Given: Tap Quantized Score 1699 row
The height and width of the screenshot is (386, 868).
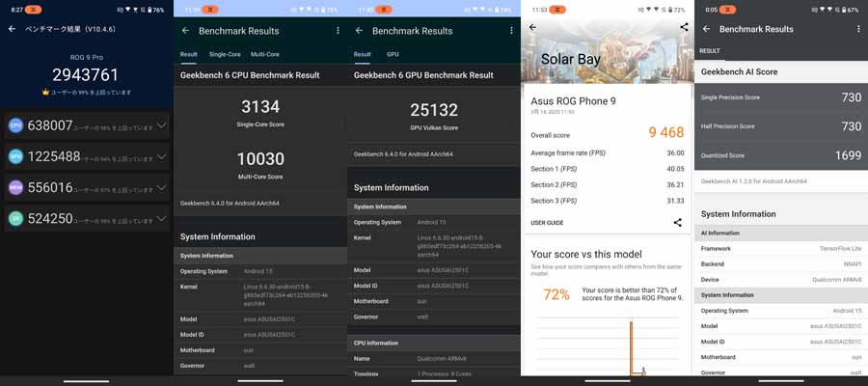Looking at the screenshot, I should [x=781, y=155].
